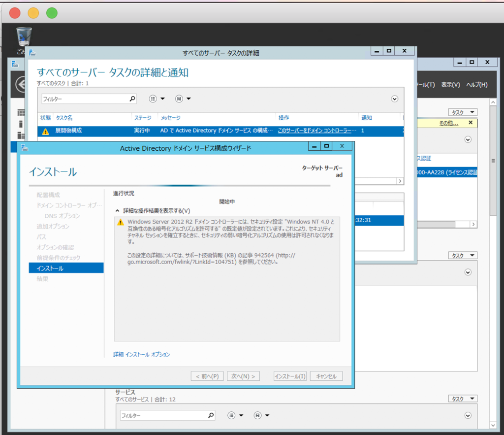The height and width of the screenshot is (435, 504).
Task: Open タスク dropdown beside Services section
Action: [463, 399]
